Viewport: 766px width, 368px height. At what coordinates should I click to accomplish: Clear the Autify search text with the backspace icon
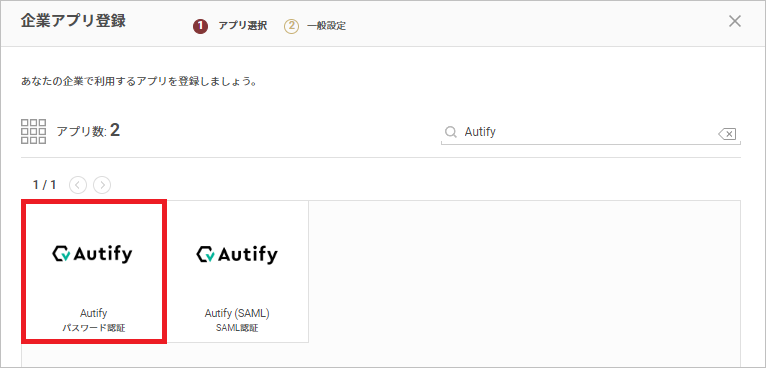coord(727,133)
